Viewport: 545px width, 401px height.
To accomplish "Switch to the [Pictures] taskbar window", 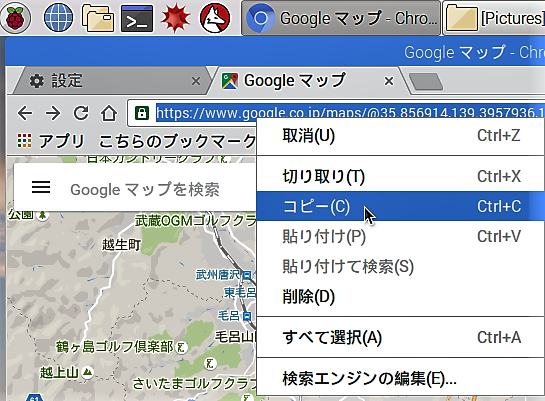I will click(494, 18).
